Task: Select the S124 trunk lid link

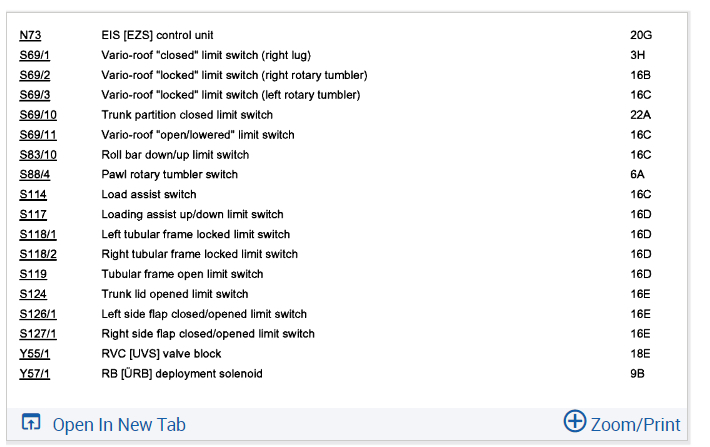Action: pos(32,294)
